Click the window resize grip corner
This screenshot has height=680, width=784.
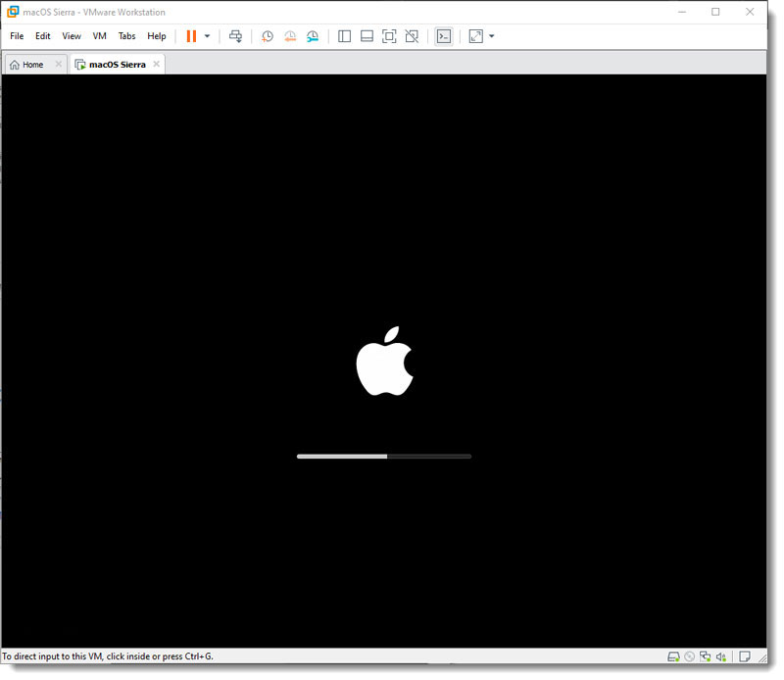762,658
